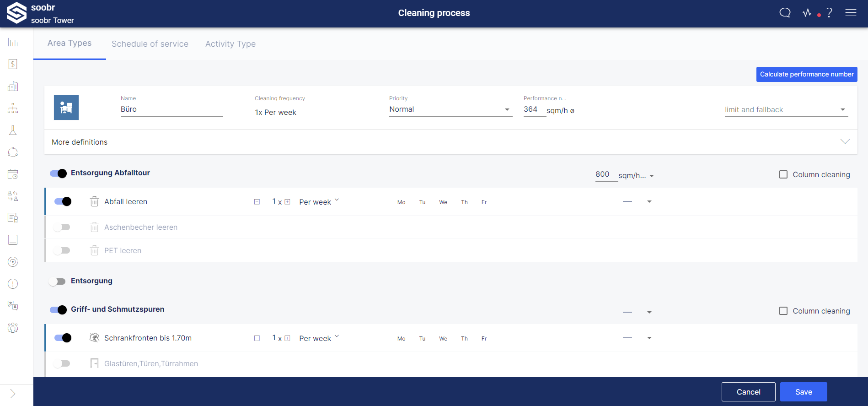
Task: Expand the More definitions section
Action: coord(450,142)
